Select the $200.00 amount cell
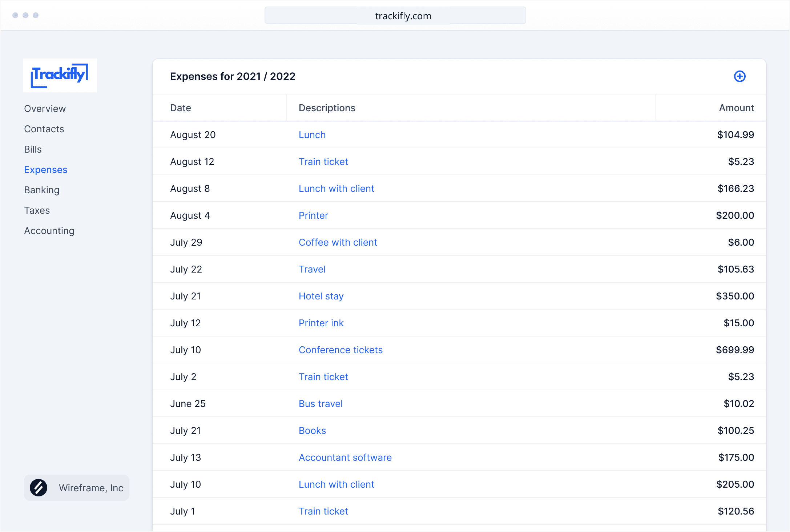 tap(735, 215)
